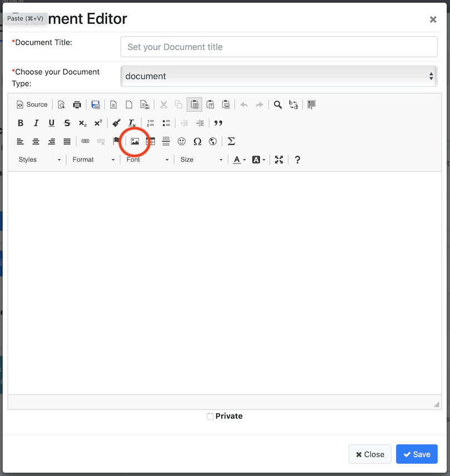Click the Paste clipboard icon
Image resolution: width=450 pixels, height=476 pixels.
coord(194,105)
